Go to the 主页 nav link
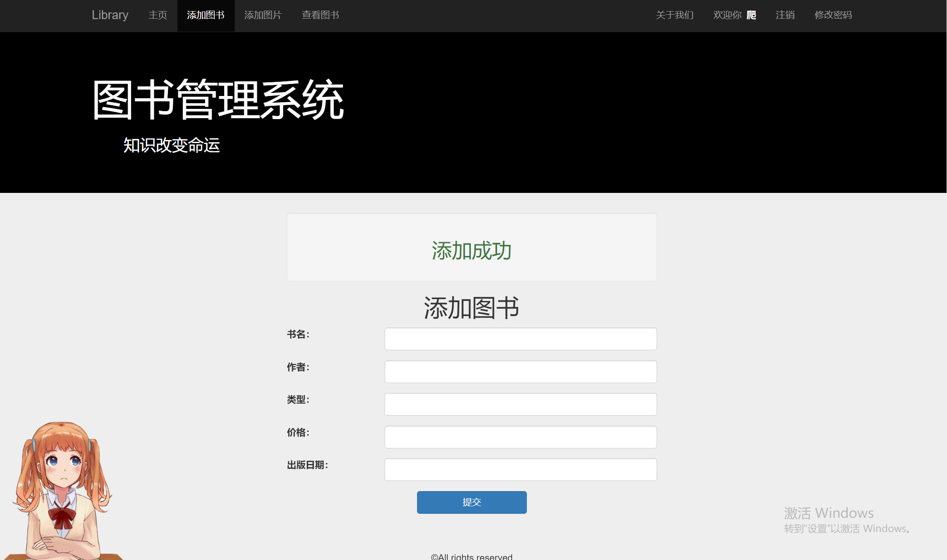Viewport: 947px width, 560px height. [x=157, y=15]
